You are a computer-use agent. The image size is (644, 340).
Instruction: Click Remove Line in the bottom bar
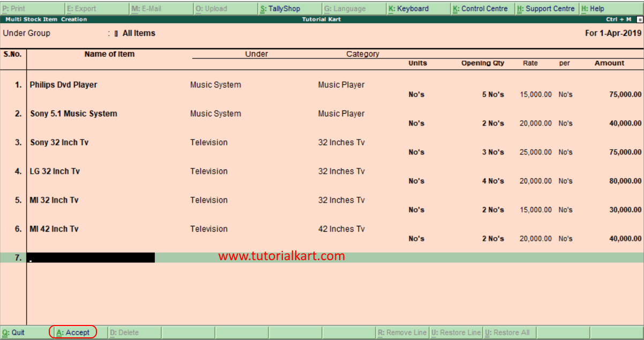click(x=402, y=331)
